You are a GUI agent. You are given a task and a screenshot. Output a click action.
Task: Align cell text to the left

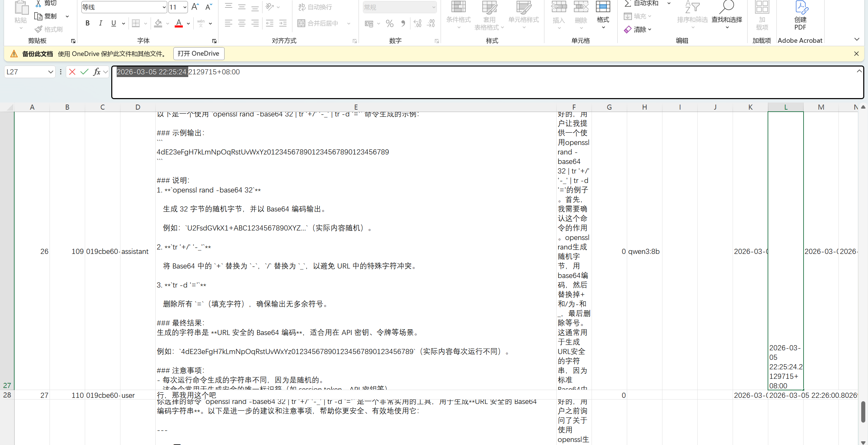pos(229,23)
